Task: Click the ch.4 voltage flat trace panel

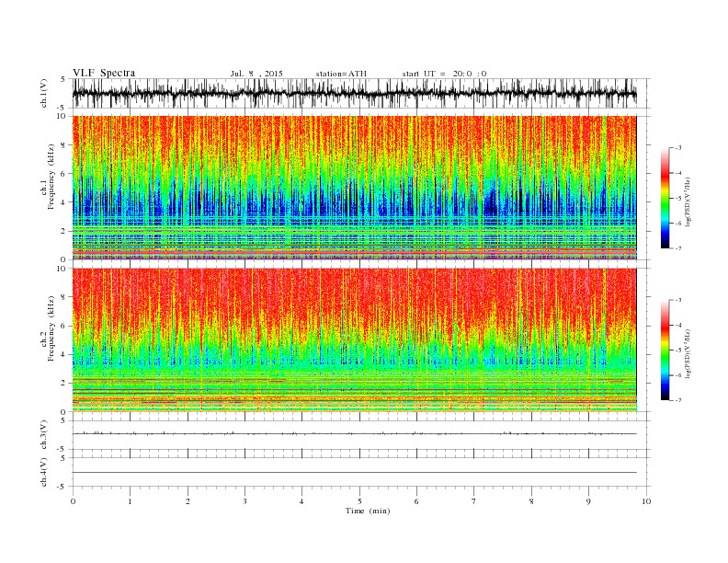Action: coord(361,473)
